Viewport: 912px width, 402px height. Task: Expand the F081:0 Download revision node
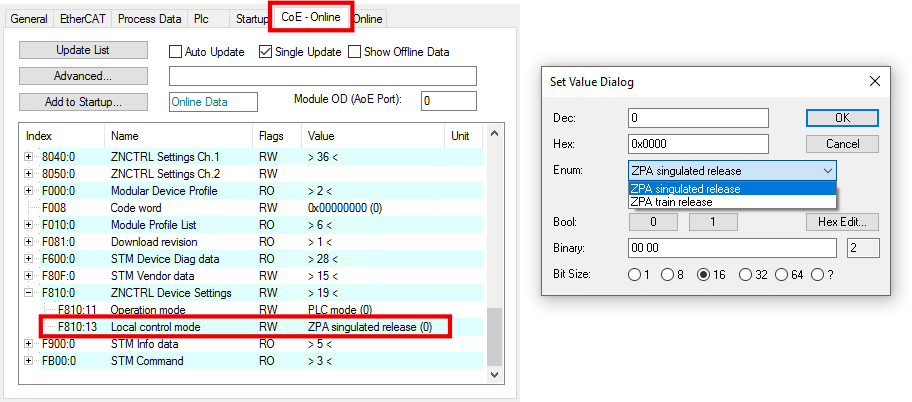pos(28,242)
